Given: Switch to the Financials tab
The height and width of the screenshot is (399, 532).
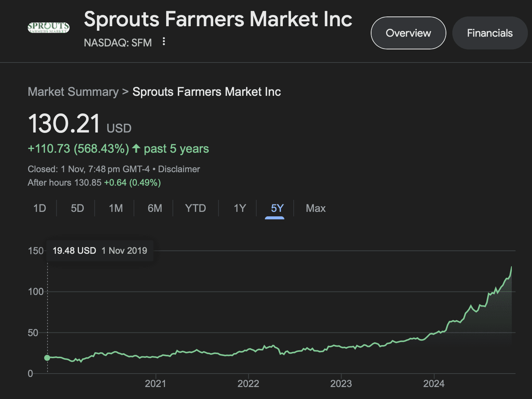Looking at the screenshot, I should 490,33.
